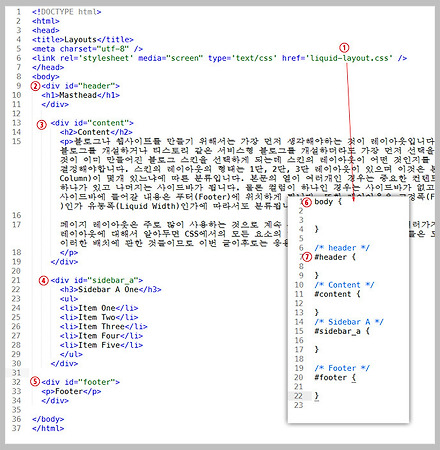Image resolution: width=440 pixels, height=450 pixels.
Task: Select the closing </html> tag
Action: click(48, 428)
